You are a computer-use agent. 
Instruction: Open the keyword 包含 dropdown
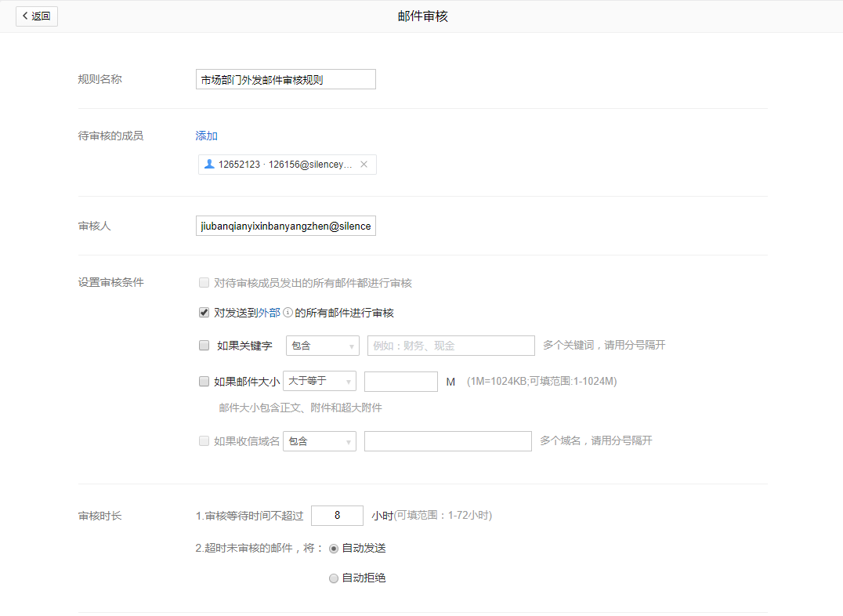click(x=322, y=346)
